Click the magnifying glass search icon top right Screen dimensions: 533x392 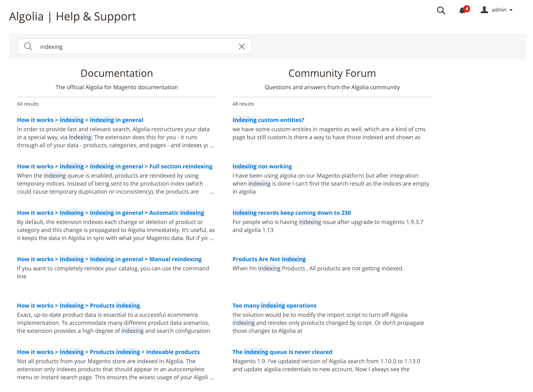441,10
